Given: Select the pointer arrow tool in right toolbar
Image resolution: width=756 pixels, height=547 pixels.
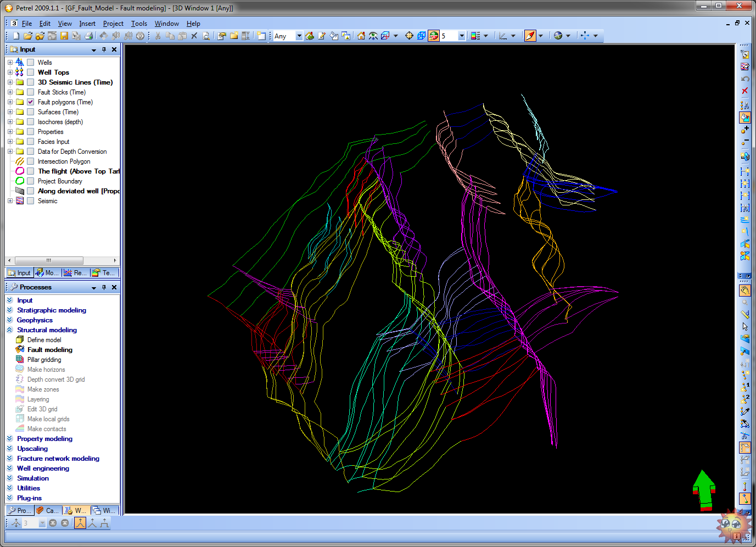Looking at the screenshot, I should [x=745, y=327].
